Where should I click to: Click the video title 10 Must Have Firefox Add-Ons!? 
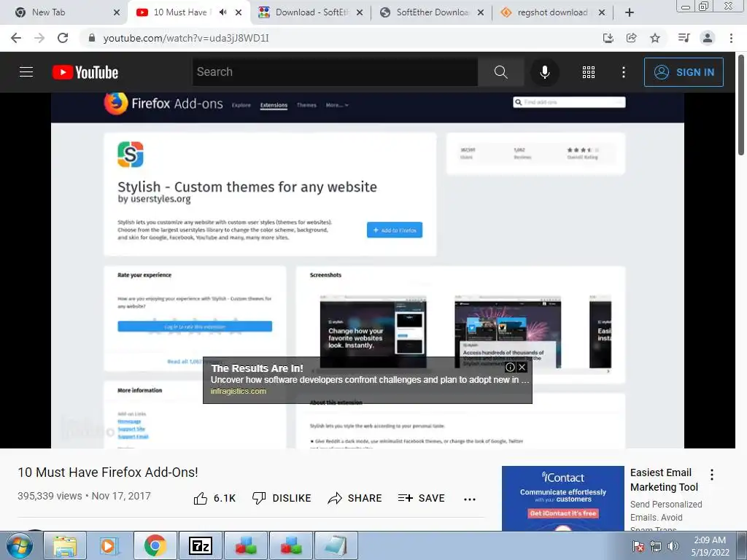[108, 472]
